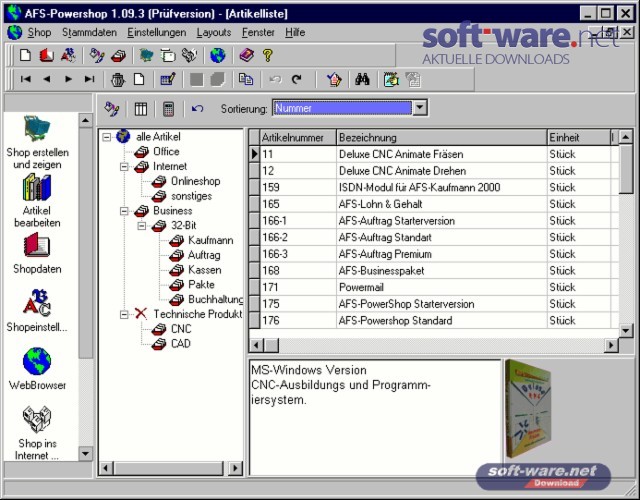Select the Auftrag tree item
This screenshot has height=500, width=640.
pos(204,255)
